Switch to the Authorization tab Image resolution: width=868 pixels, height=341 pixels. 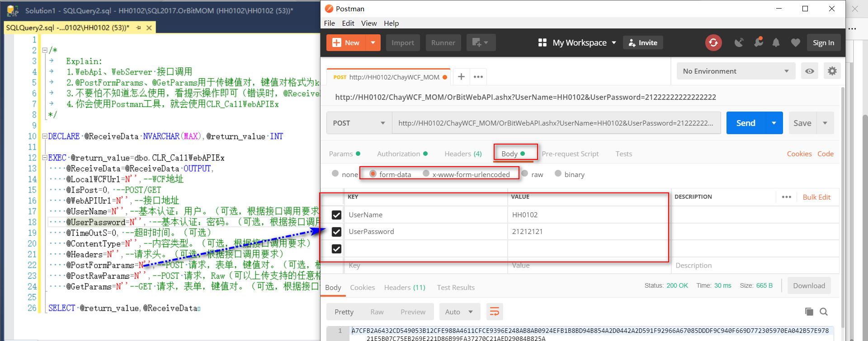click(402, 154)
